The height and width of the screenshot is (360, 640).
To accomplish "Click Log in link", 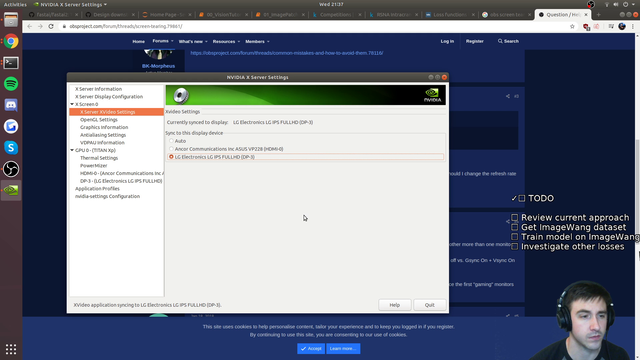I will click(x=447, y=41).
